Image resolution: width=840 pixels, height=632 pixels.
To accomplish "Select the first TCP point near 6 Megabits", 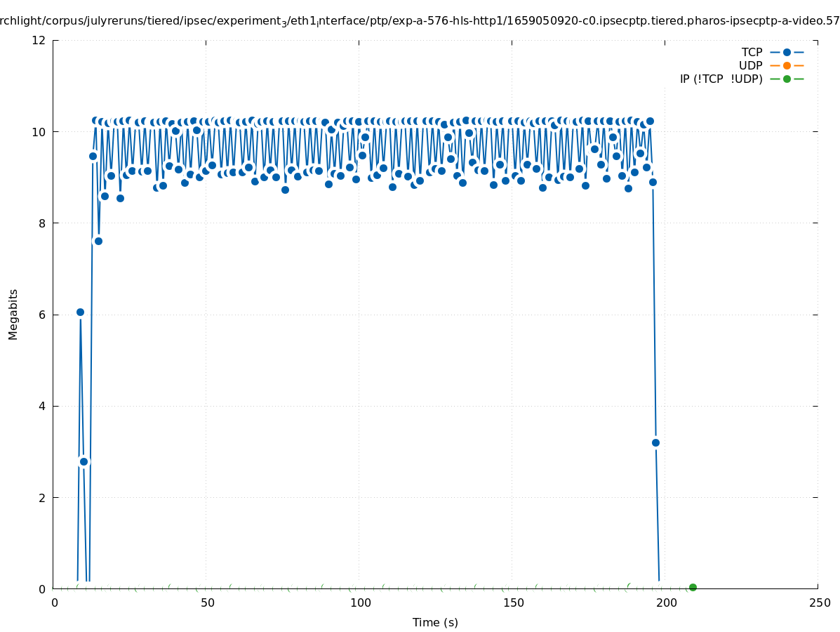I will pos(80,312).
